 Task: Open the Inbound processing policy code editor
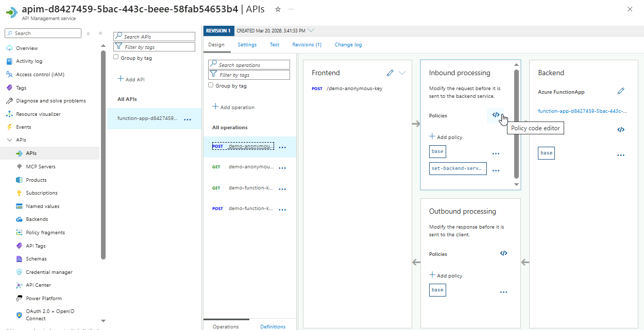coord(496,115)
